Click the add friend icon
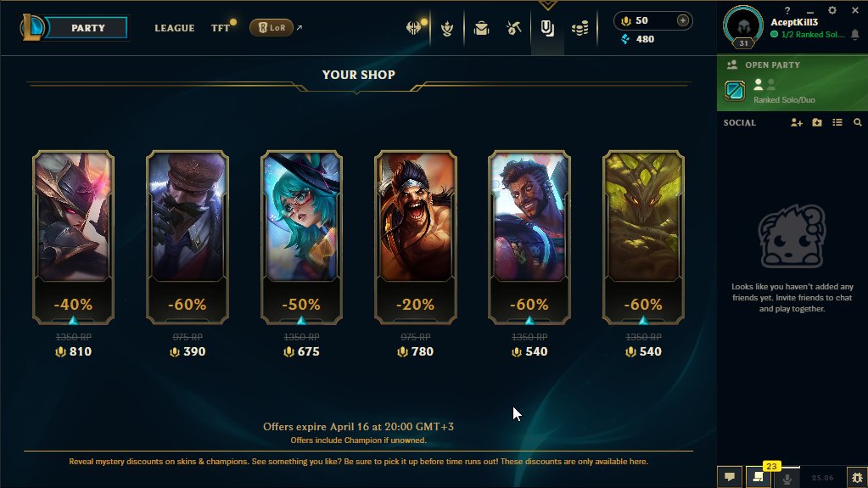 coord(797,122)
